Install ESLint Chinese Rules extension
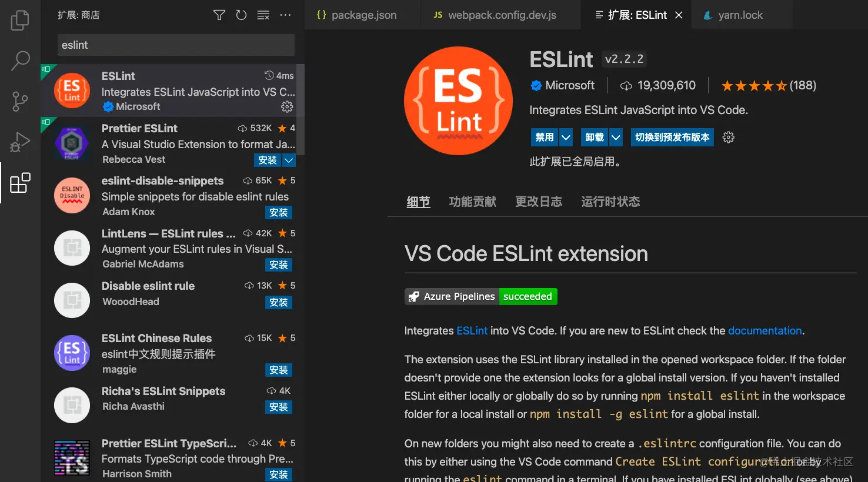868x482 pixels. tap(279, 370)
